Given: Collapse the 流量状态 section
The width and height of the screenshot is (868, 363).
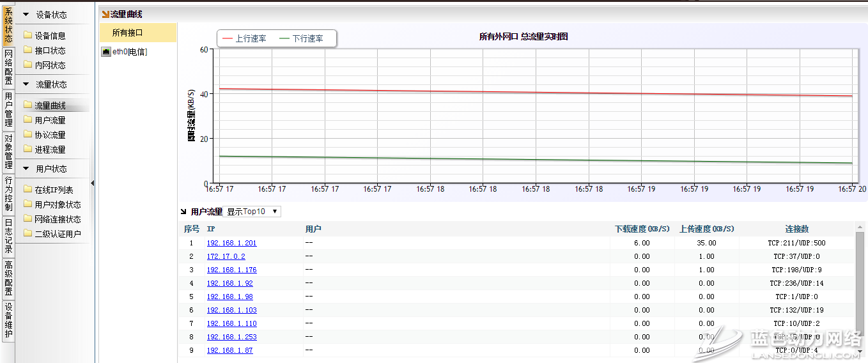Looking at the screenshot, I should pos(26,84).
